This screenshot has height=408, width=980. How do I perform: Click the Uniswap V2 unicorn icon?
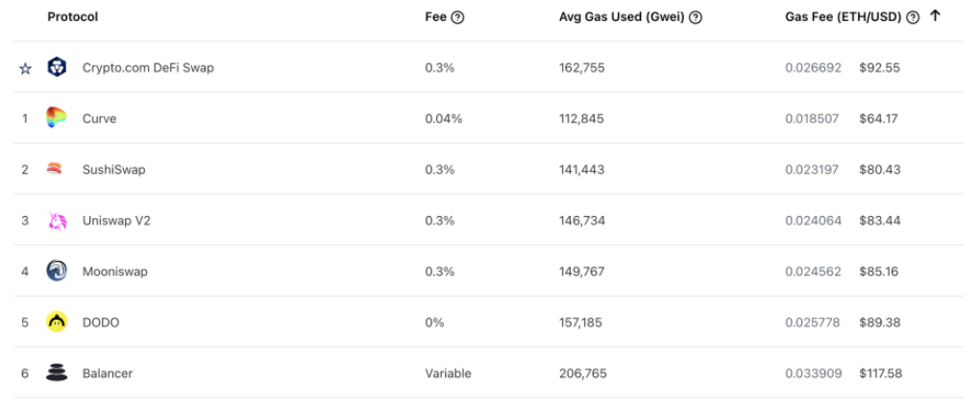[57, 221]
